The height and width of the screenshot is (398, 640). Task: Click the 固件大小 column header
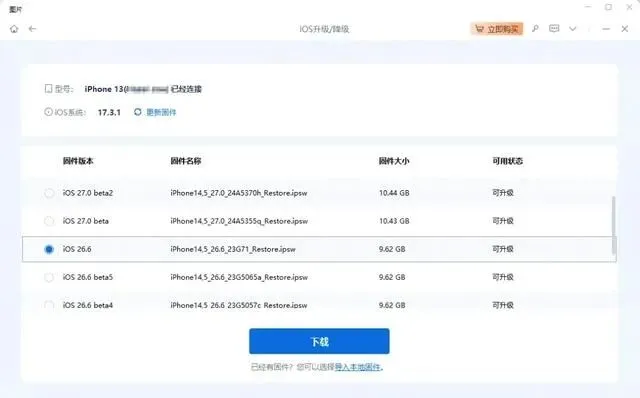coord(394,161)
